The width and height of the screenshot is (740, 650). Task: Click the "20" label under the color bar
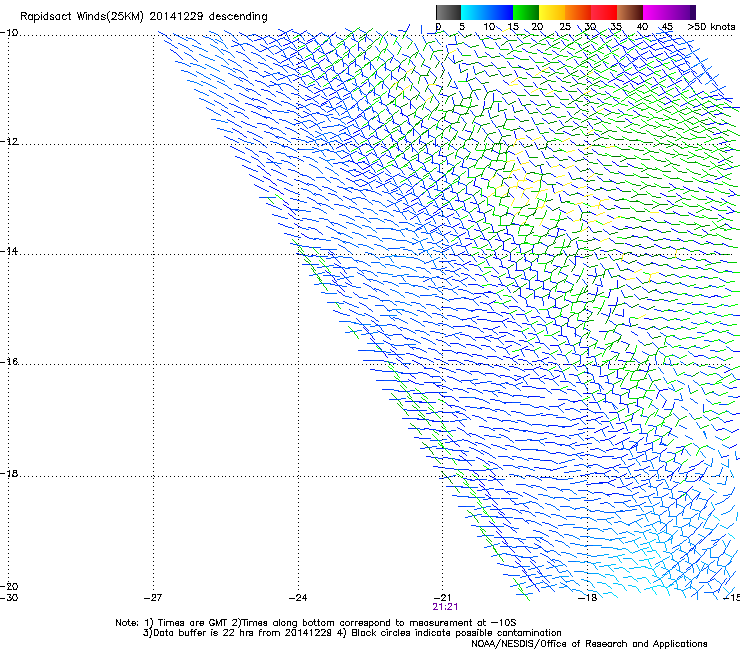(x=538, y=27)
